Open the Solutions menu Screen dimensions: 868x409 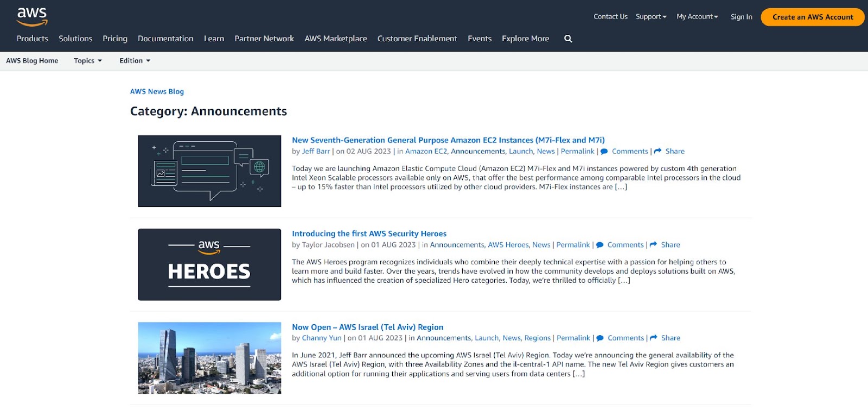point(75,39)
